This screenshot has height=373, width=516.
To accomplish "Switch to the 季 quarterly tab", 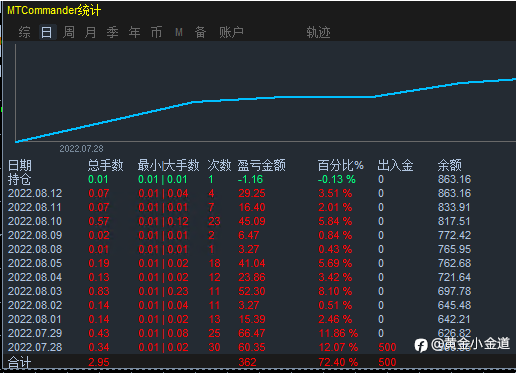I will [x=113, y=32].
